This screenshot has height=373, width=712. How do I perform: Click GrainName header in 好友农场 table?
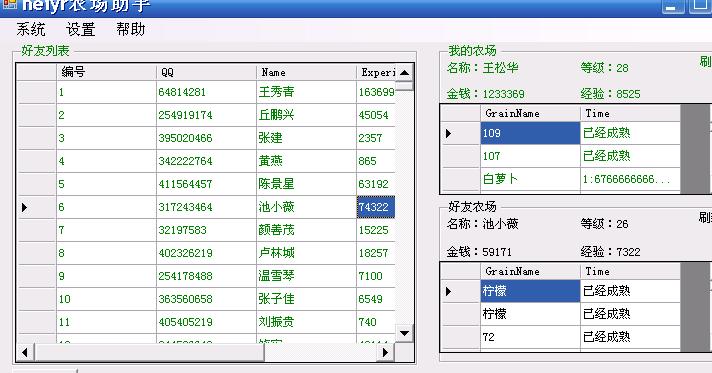[x=530, y=271]
